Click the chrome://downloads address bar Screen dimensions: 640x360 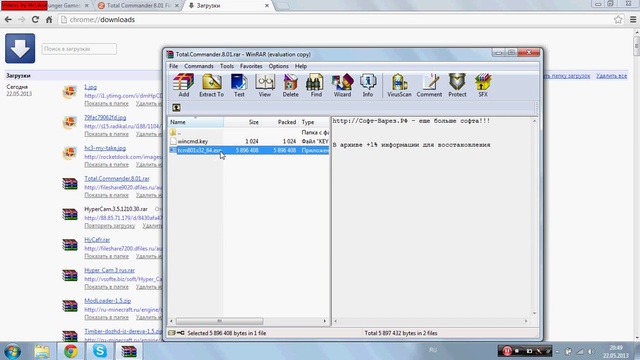335,19
